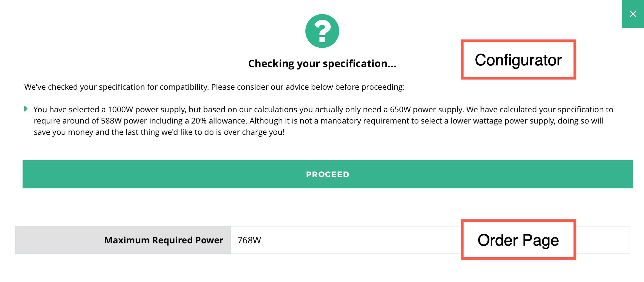Click the compatibility advice intro sentence
The image size is (644, 282).
[x=214, y=87]
